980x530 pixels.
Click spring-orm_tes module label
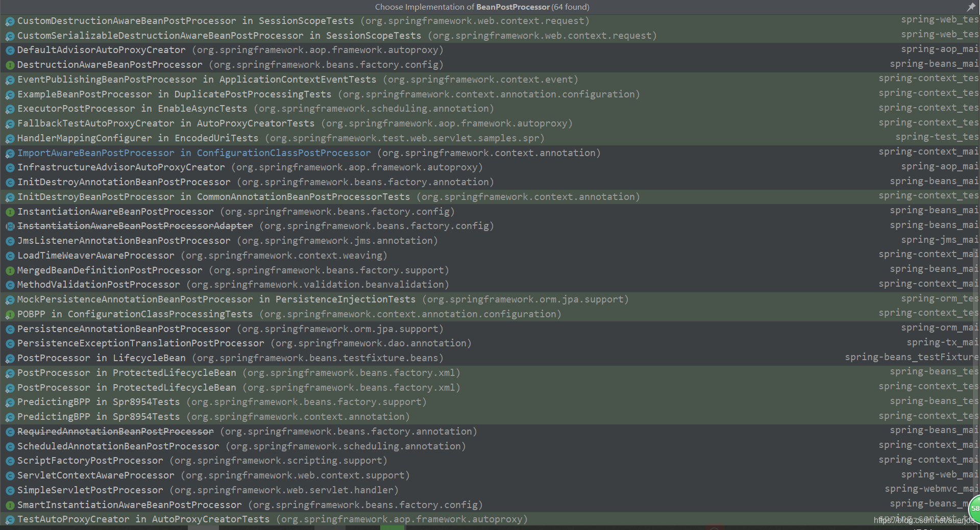pos(940,298)
